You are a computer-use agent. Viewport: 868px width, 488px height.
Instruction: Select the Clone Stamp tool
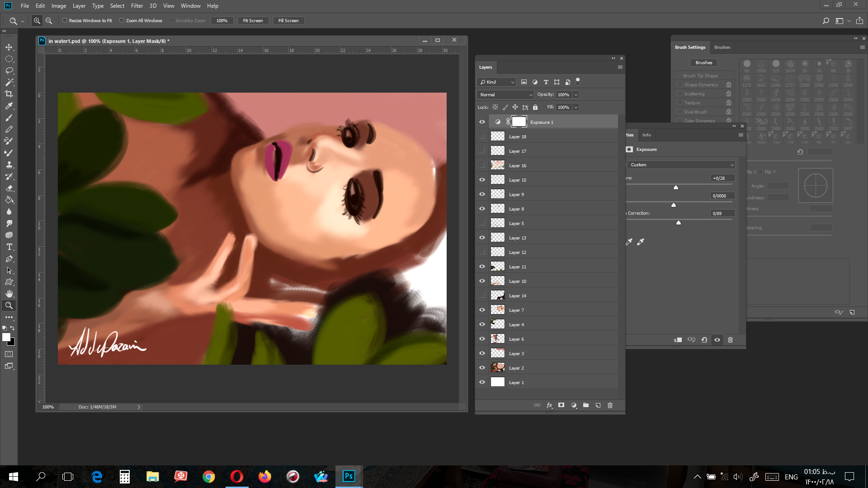pos(9,164)
